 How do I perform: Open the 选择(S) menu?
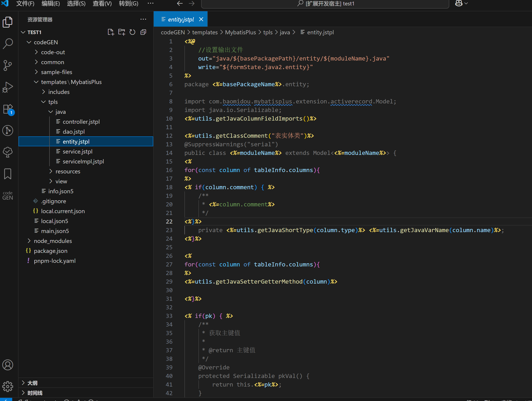[x=76, y=3]
